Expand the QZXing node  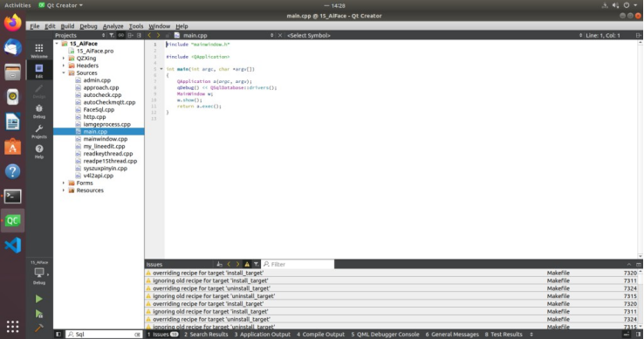[x=64, y=59]
